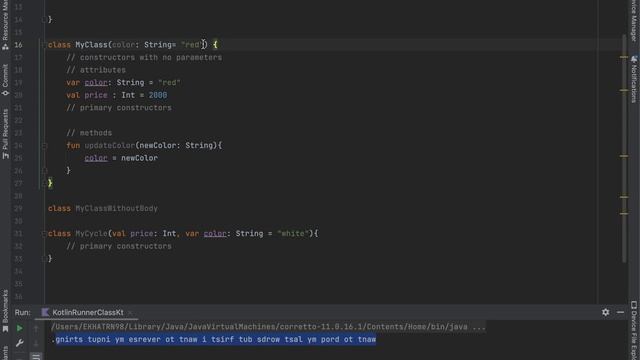Hide the Run tool window
Image resolution: width=640 pixels, height=360 pixels.
point(620,312)
